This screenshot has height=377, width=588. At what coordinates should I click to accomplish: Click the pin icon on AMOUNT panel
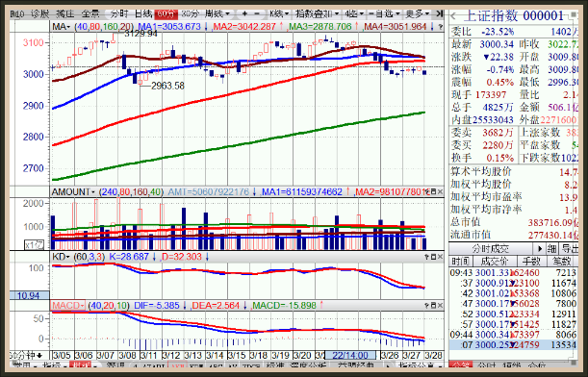(426, 192)
